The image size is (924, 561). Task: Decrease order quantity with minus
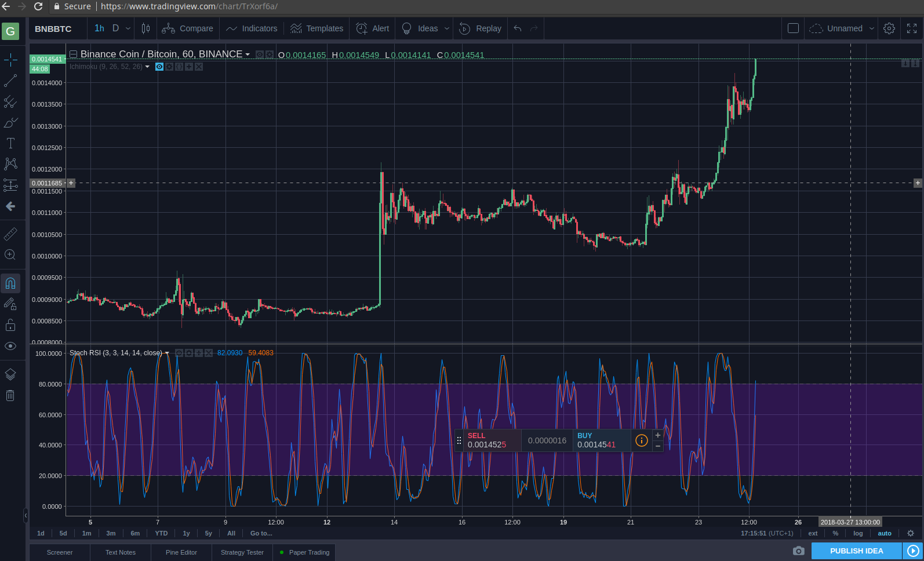658,446
